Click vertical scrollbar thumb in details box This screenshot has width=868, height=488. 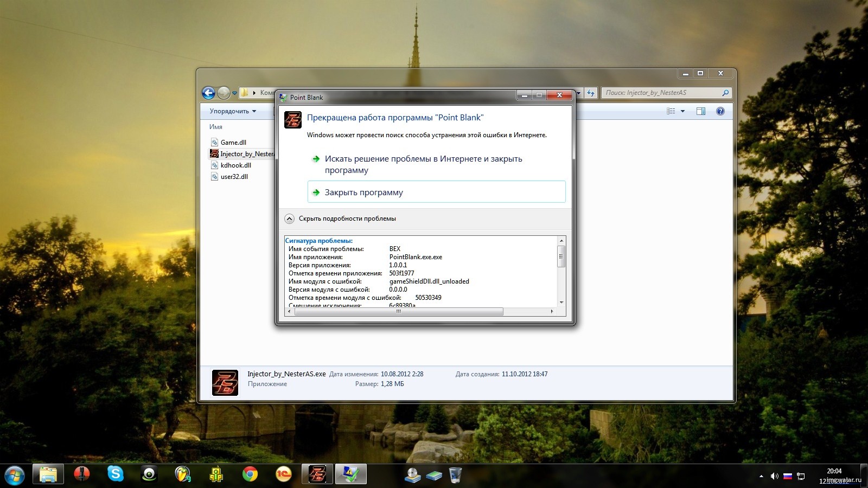(561, 256)
